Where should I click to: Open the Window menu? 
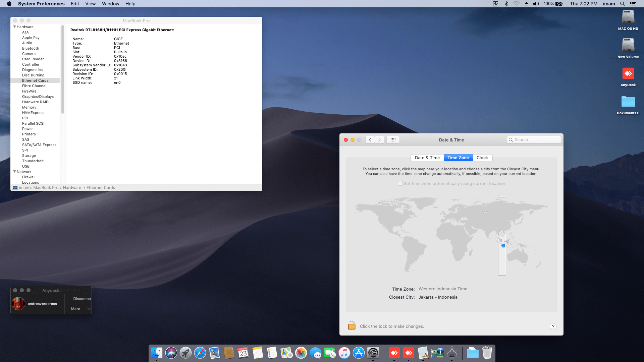[110, 4]
